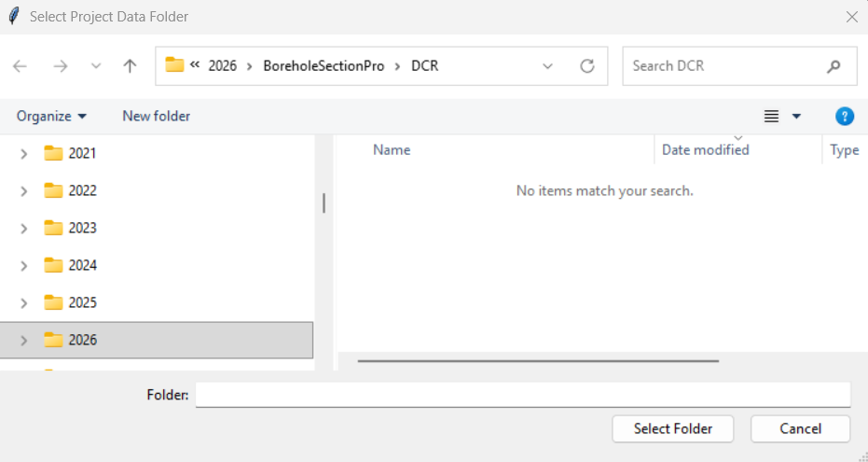Click the Forward navigation arrow

click(61, 66)
